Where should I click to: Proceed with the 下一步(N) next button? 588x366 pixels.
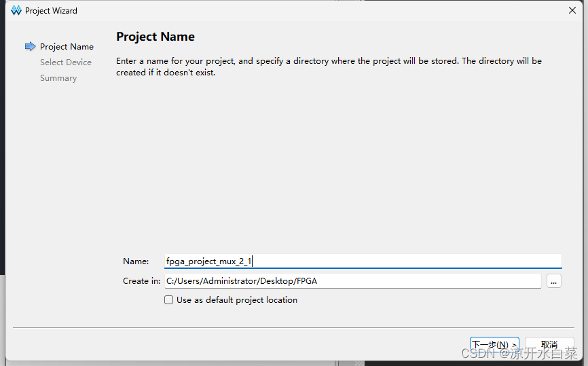pos(494,344)
